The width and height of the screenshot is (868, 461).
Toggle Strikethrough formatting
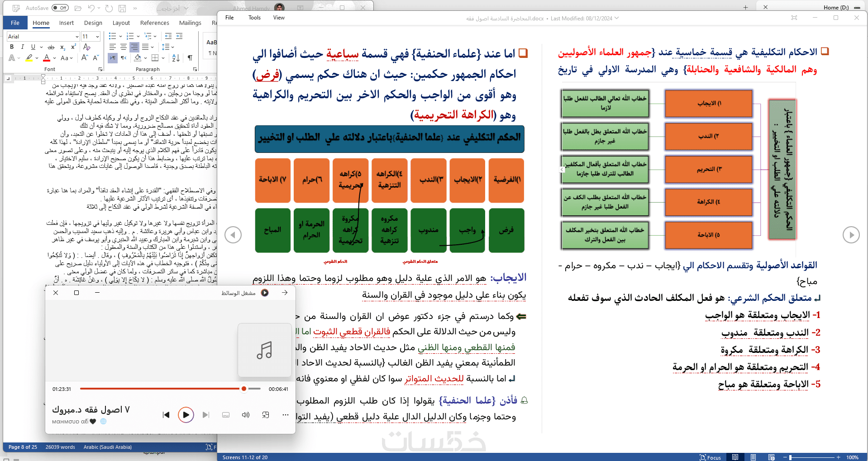[x=51, y=47]
